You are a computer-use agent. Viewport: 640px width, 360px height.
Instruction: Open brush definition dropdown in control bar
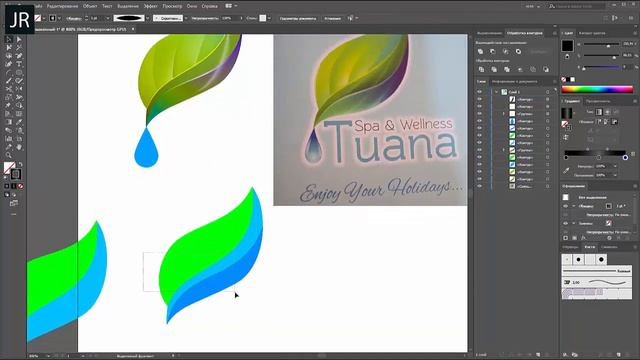click(186, 18)
